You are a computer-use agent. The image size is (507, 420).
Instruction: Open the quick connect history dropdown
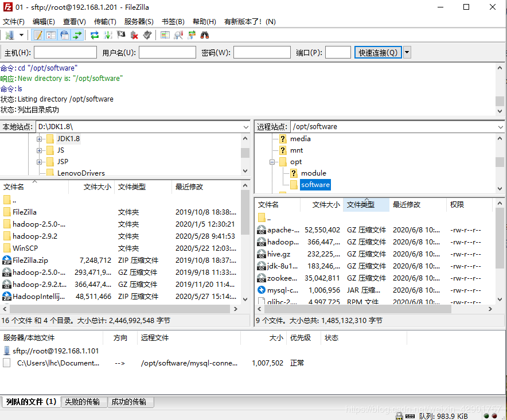[x=407, y=52]
